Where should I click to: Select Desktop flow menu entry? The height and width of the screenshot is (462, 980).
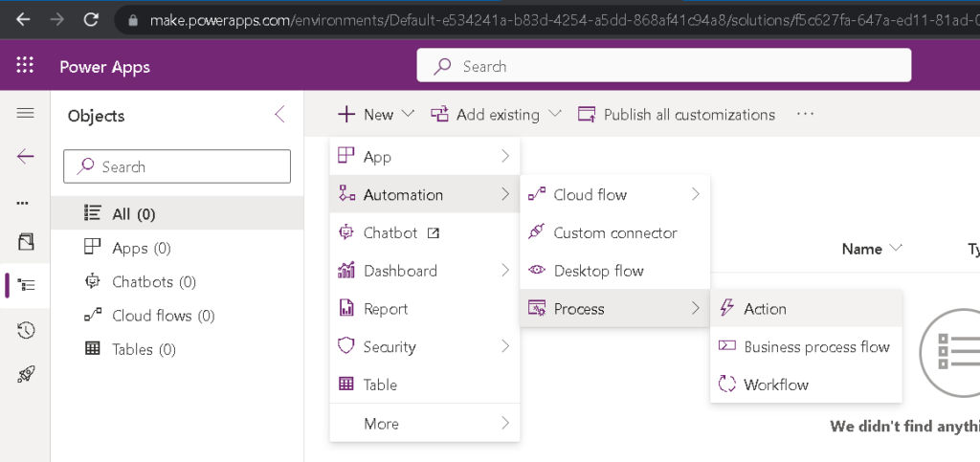[615, 271]
